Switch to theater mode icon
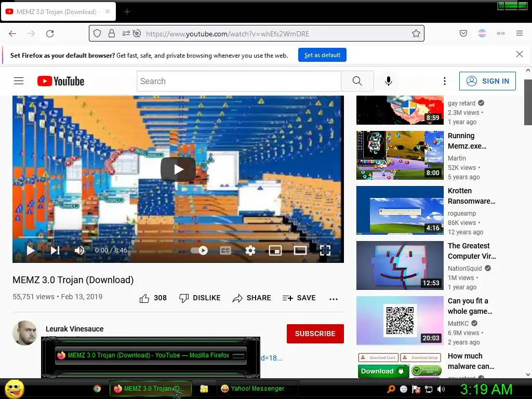 pyautogui.click(x=300, y=250)
